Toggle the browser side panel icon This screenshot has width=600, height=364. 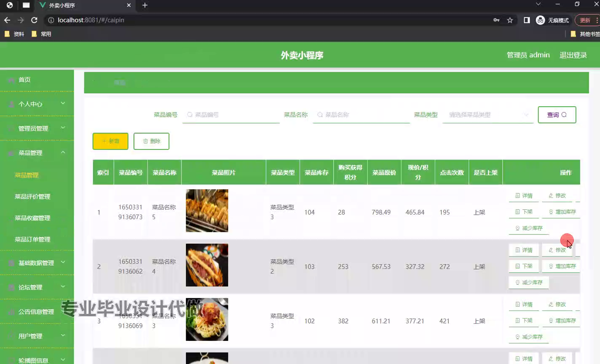[x=527, y=20]
